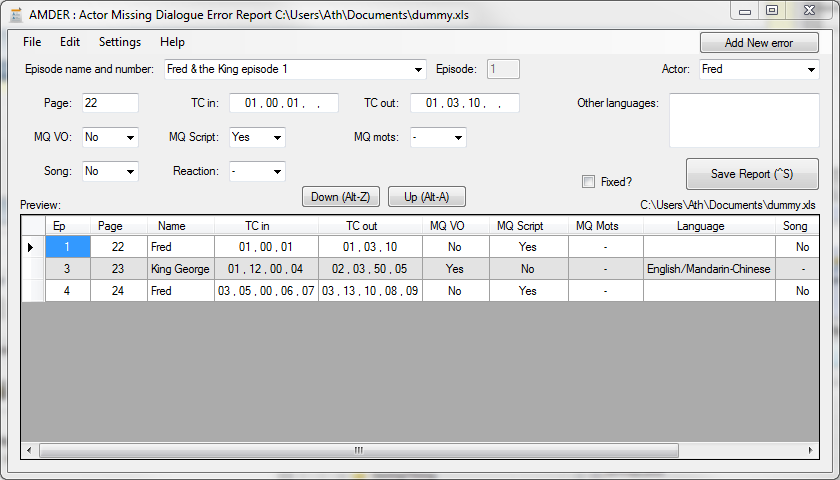Click the TC out cell '03 , 13 , 10 , 08 , 09'
Viewport: 840px width, 480px height.
tap(370, 291)
